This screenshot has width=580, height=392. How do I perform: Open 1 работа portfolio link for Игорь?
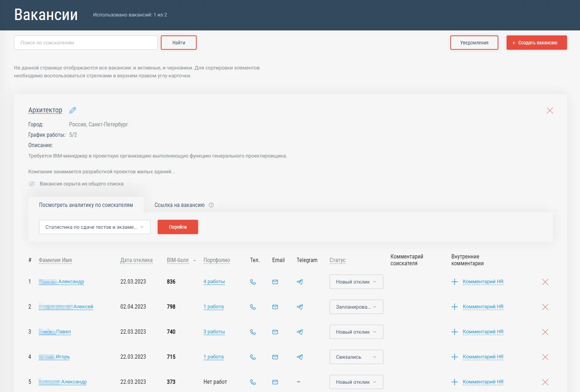pyautogui.click(x=214, y=357)
